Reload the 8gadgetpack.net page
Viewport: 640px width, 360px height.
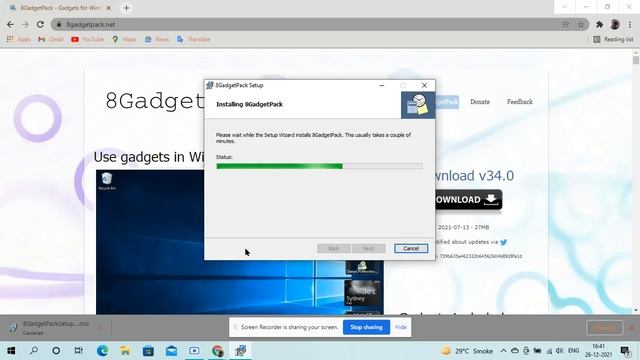click(x=40, y=24)
